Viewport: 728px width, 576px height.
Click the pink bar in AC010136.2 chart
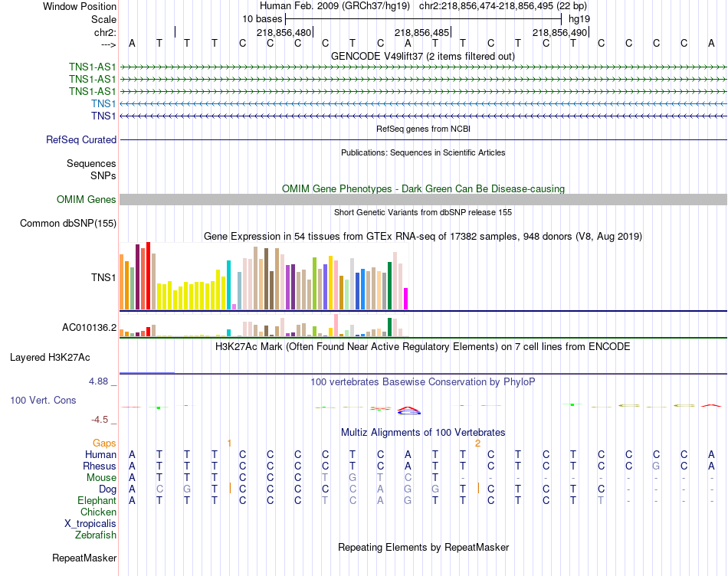coord(336,326)
